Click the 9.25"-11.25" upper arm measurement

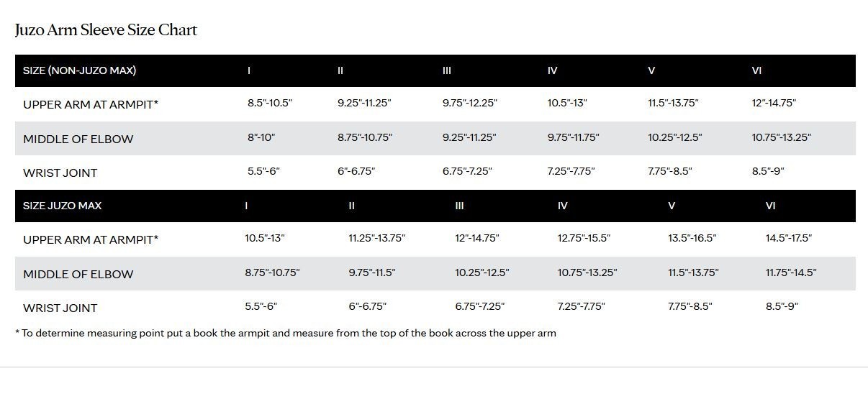364,103
